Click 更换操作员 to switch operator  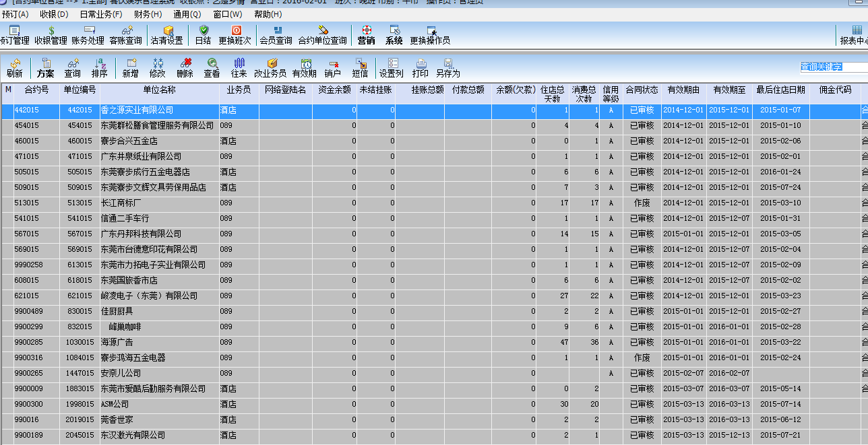tap(430, 35)
